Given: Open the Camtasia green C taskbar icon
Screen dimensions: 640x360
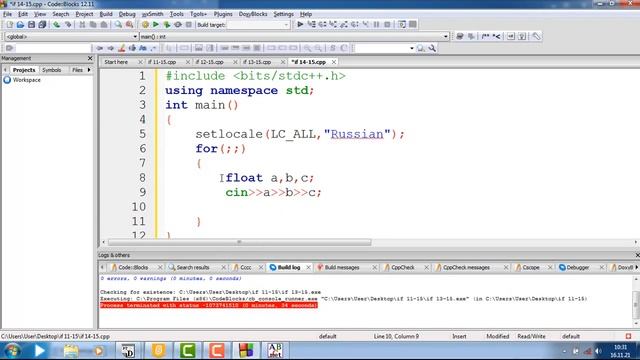Looking at the screenshot, I should tap(188, 351).
